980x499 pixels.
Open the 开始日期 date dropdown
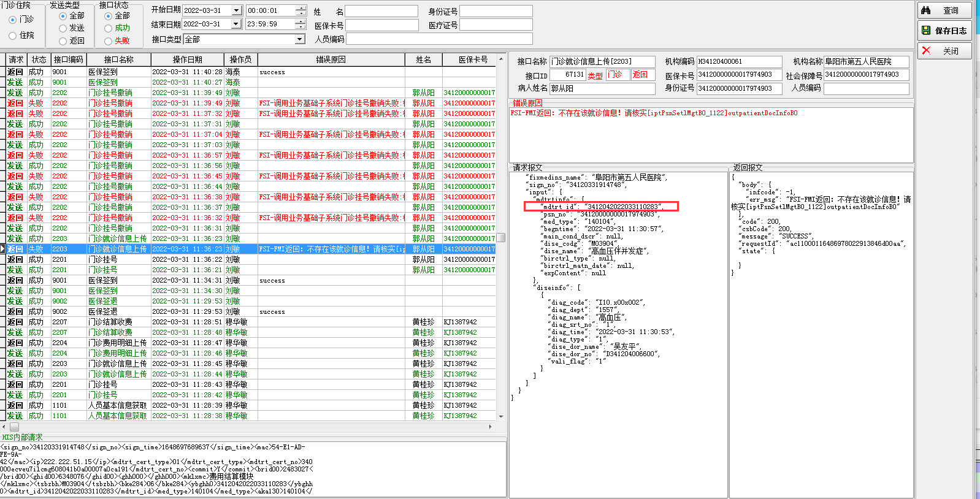coord(237,10)
